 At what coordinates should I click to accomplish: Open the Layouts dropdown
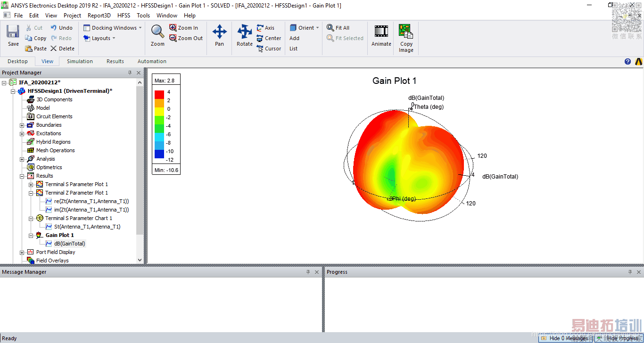(x=99, y=38)
